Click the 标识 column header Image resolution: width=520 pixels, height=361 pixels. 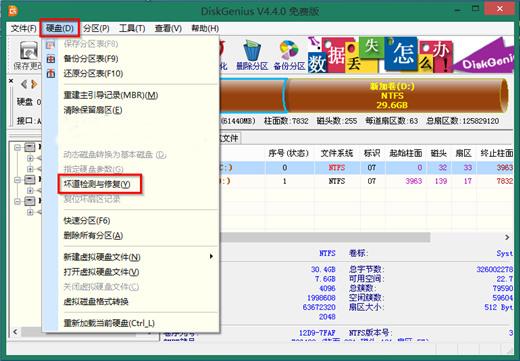click(372, 153)
